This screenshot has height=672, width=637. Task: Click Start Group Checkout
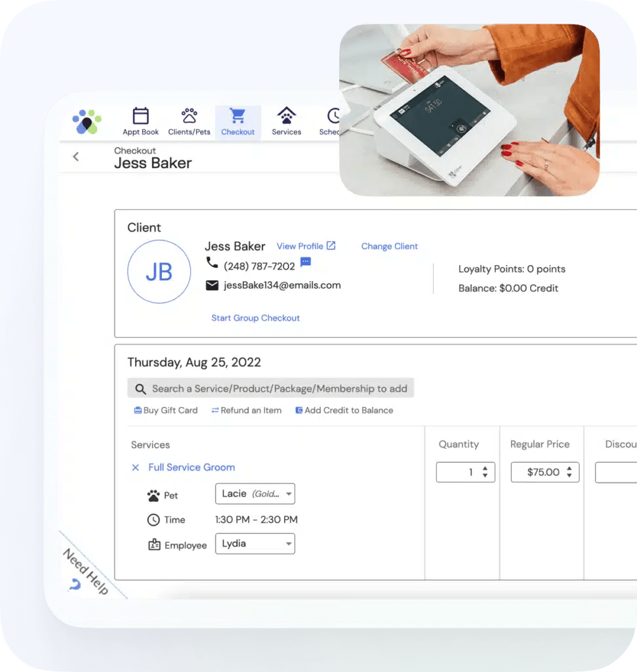(x=255, y=318)
